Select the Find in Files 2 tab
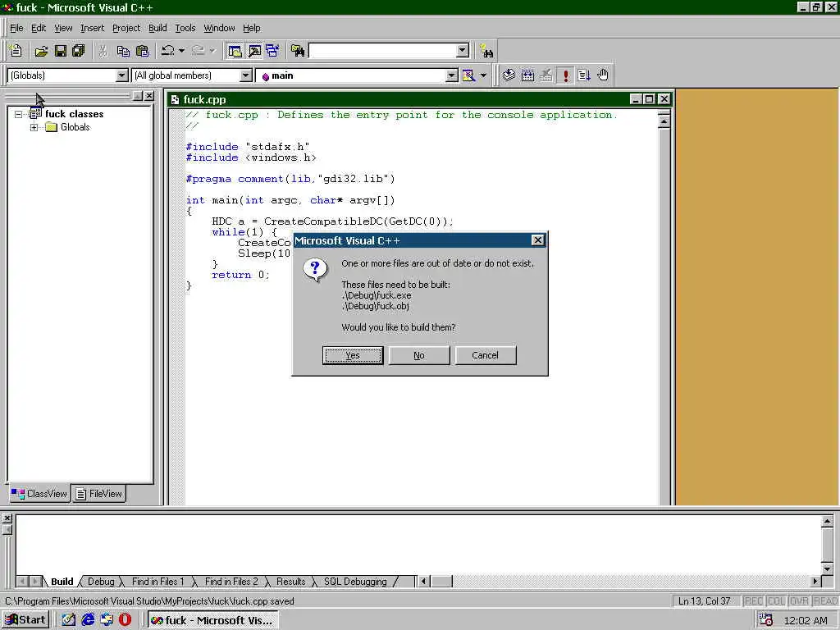The height and width of the screenshot is (630, 840). (x=231, y=582)
